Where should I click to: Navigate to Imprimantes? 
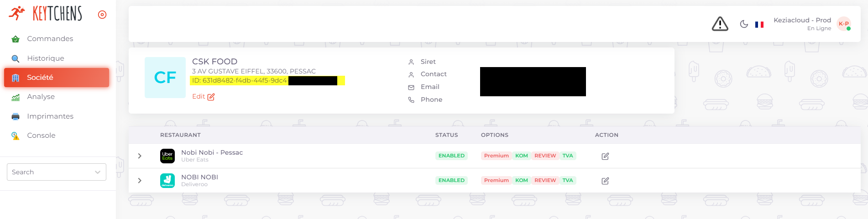click(x=50, y=116)
